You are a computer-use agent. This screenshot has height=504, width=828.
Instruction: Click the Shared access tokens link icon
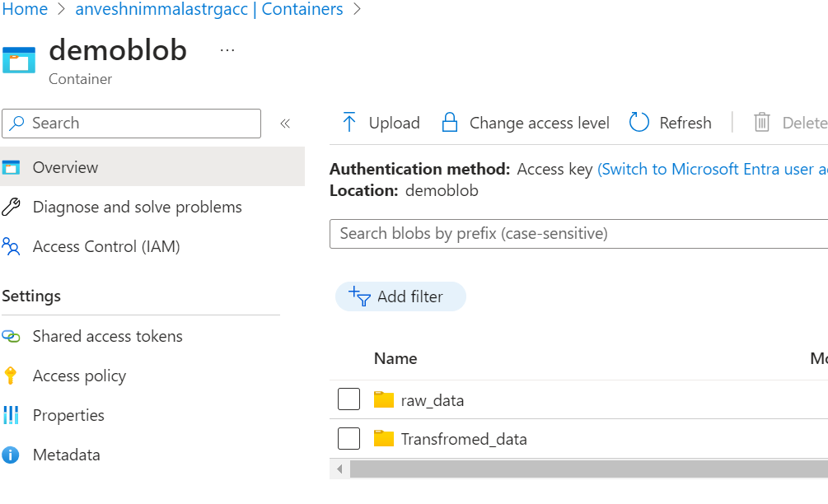pyautogui.click(x=11, y=336)
